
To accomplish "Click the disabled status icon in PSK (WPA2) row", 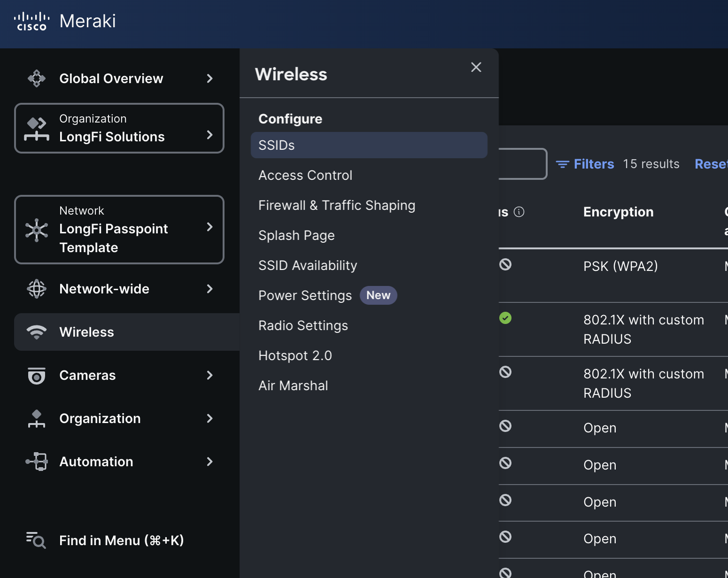I will point(505,264).
